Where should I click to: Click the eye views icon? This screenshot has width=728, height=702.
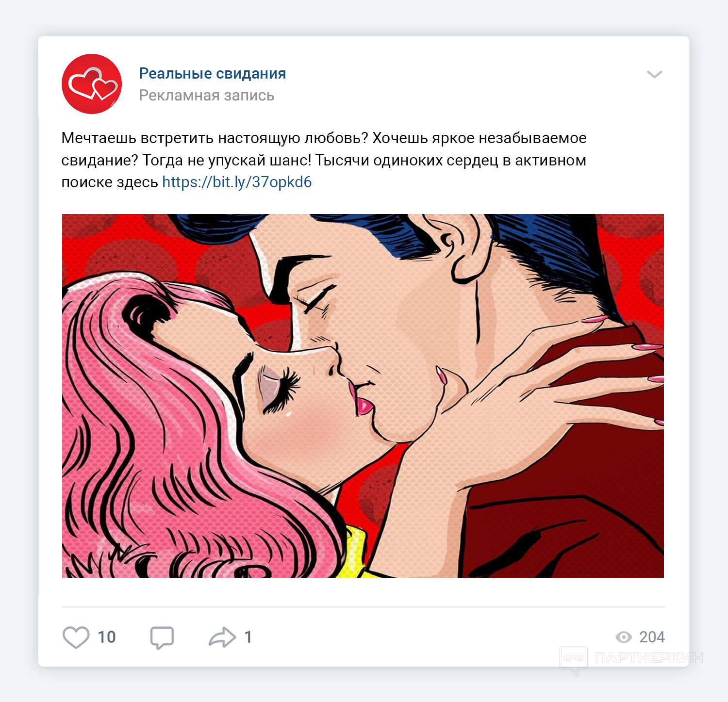point(624,637)
